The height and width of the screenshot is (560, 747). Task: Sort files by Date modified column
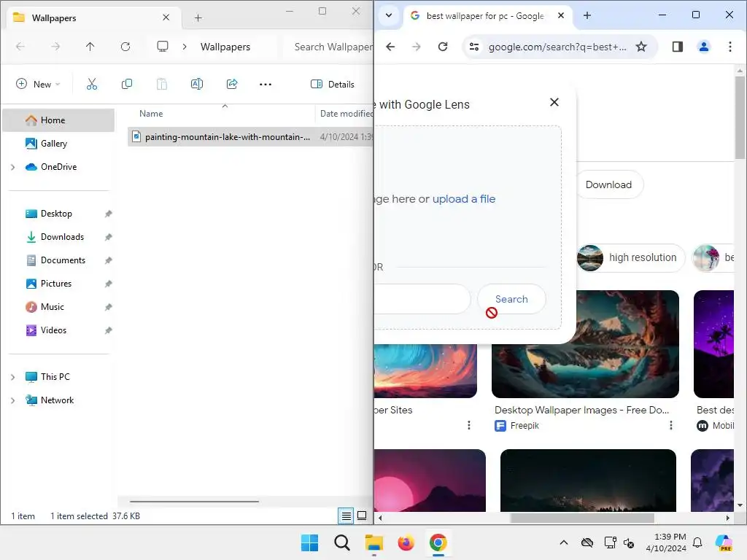point(346,113)
